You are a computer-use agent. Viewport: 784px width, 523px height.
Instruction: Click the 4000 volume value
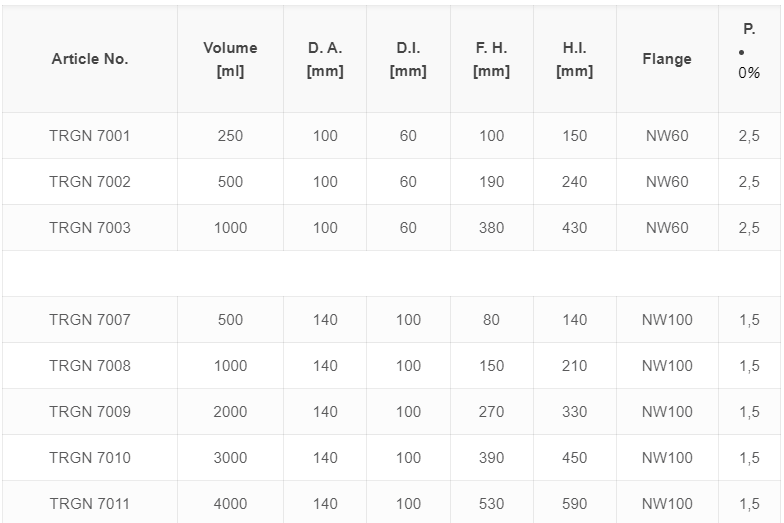(230, 504)
